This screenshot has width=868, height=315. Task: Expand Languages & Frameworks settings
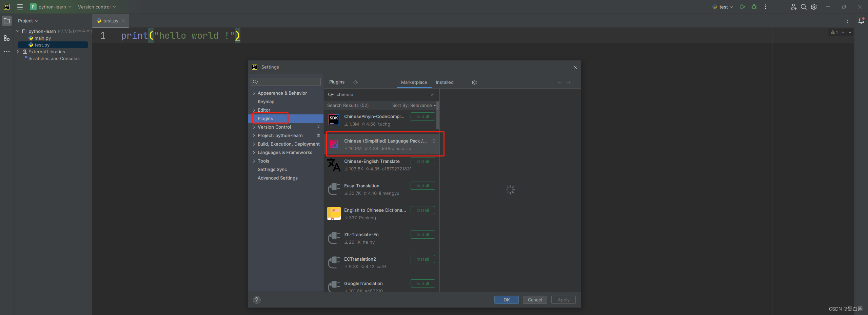pos(254,152)
